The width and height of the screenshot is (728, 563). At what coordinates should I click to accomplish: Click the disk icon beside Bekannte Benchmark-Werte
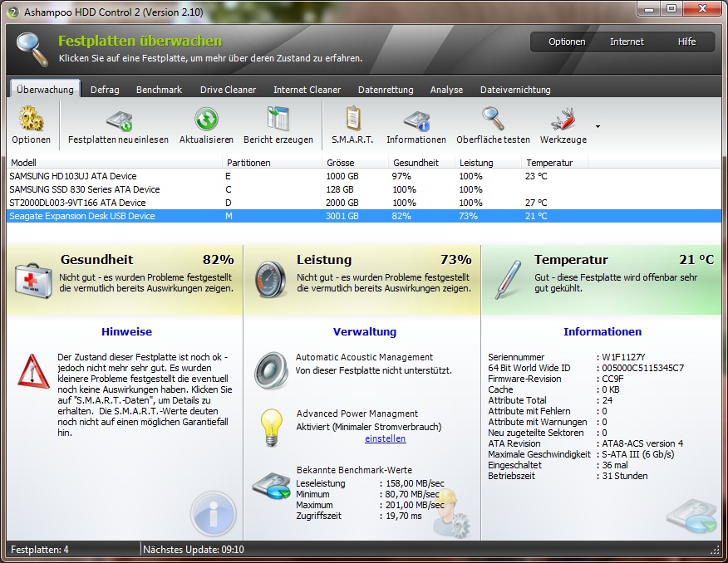(x=271, y=486)
